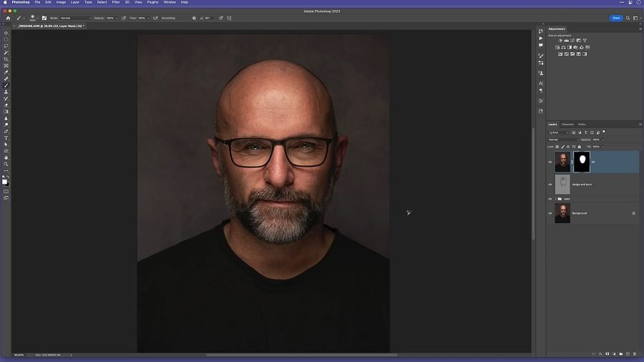The image size is (644, 362).
Task: Open the Photoshop application menu
Action: (21, 2)
